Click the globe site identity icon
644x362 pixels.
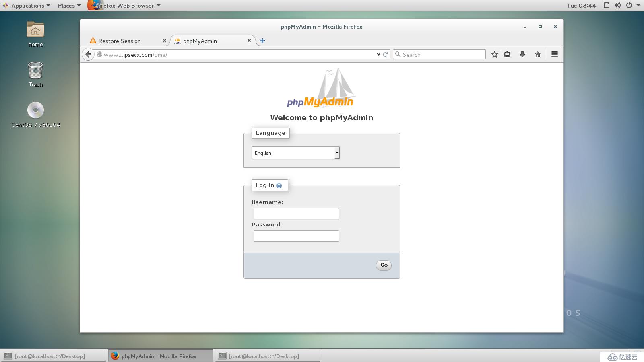pos(99,54)
